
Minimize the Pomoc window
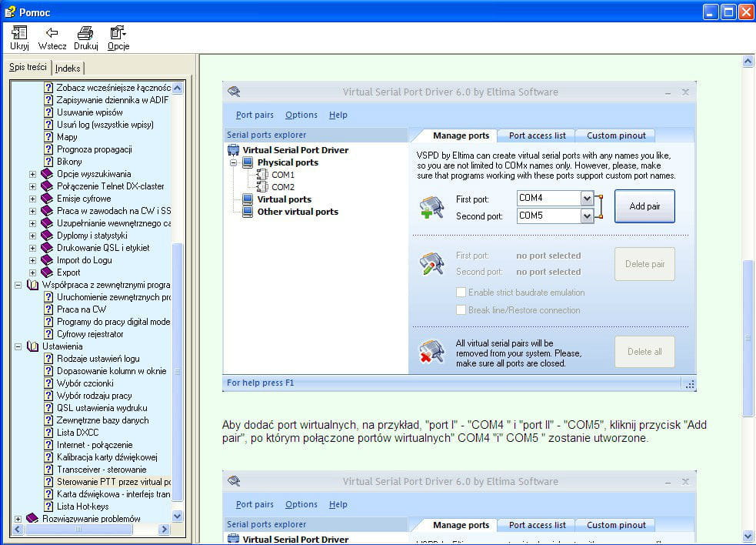710,12
